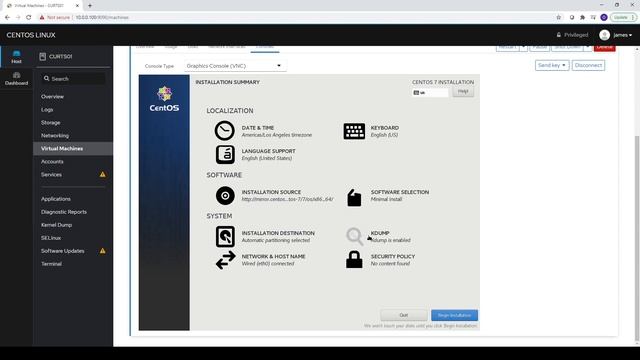Open the Network & Host Name arrows icon
The height and width of the screenshot is (360, 640).
pos(225,260)
